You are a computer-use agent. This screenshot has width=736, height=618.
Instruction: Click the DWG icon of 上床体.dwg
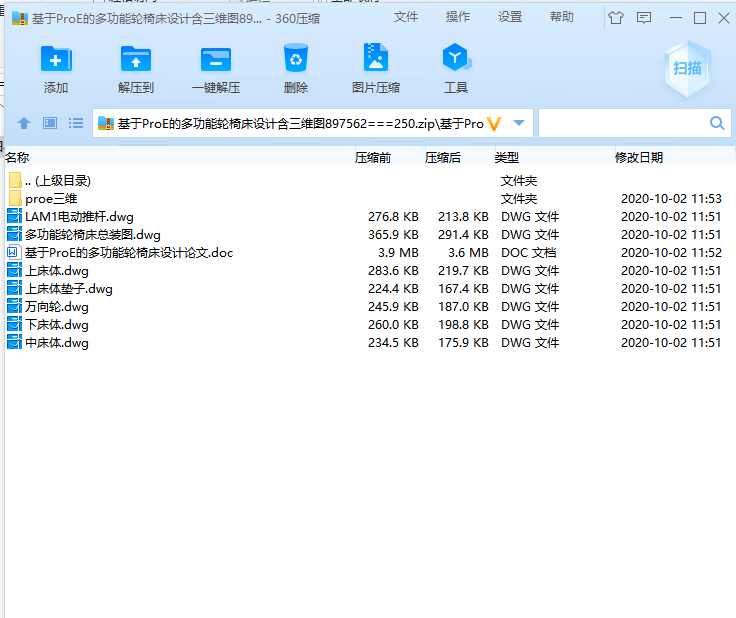(14, 270)
